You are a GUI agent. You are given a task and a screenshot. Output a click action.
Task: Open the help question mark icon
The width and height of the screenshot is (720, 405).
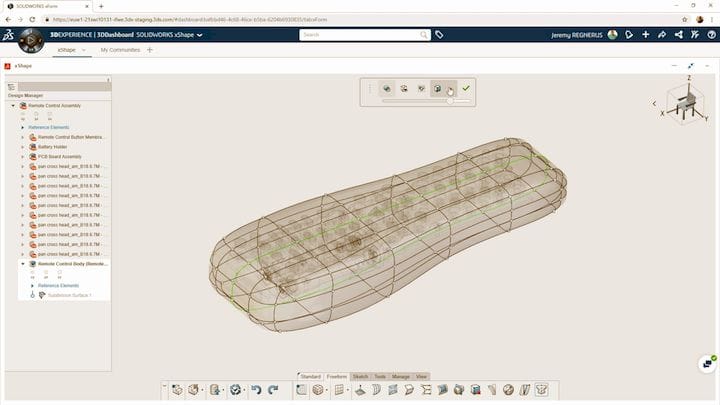[x=710, y=35]
